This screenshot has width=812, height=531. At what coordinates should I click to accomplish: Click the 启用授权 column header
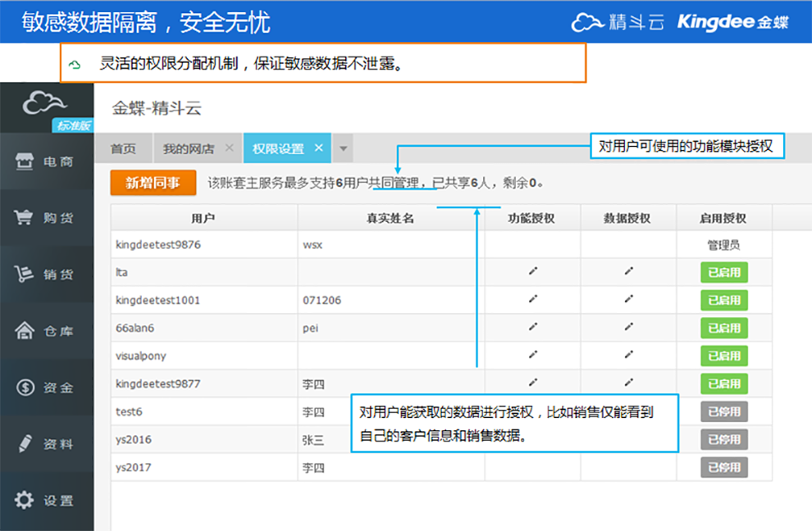tap(723, 218)
